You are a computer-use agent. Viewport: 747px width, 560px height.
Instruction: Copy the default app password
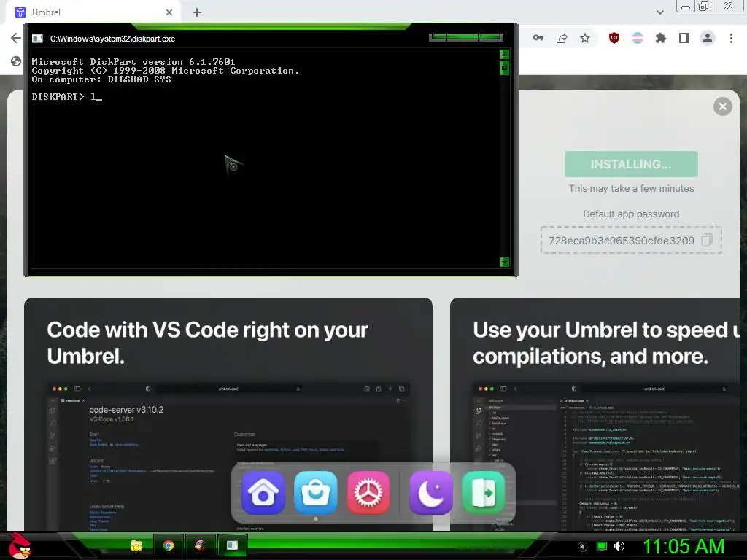coord(706,240)
